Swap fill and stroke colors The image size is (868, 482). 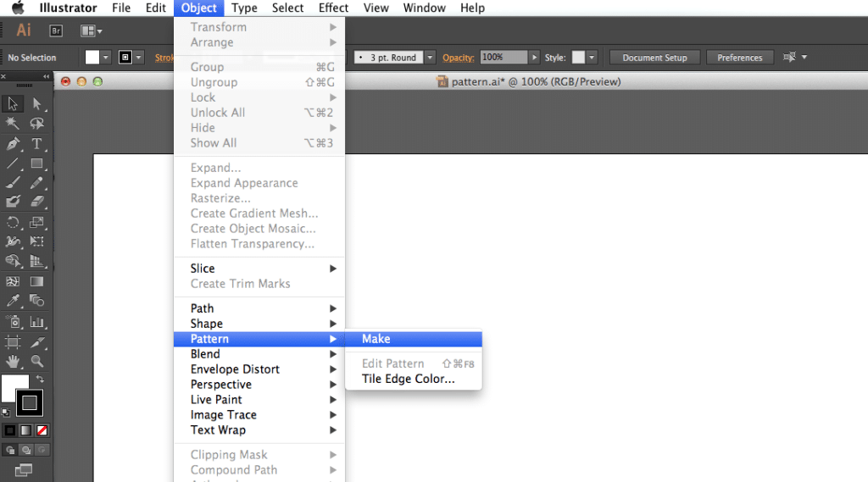pyautogui.click(x=40, y=379)
